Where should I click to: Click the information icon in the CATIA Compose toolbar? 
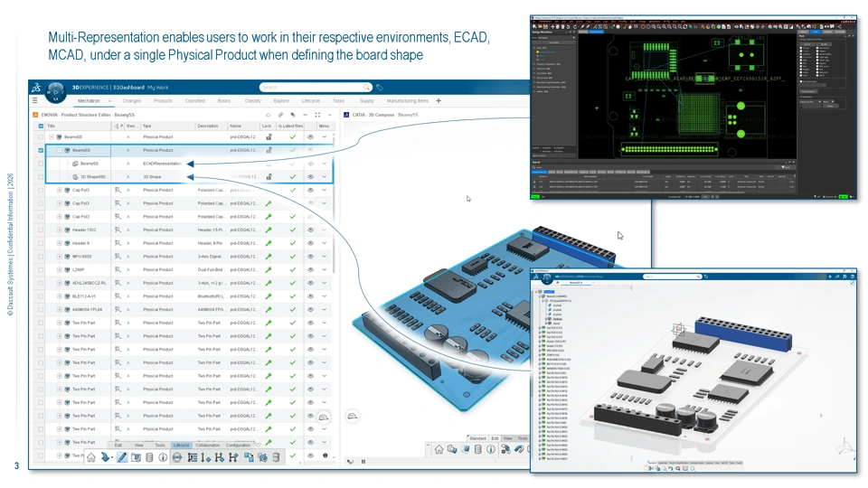click(x=491, y=449)
